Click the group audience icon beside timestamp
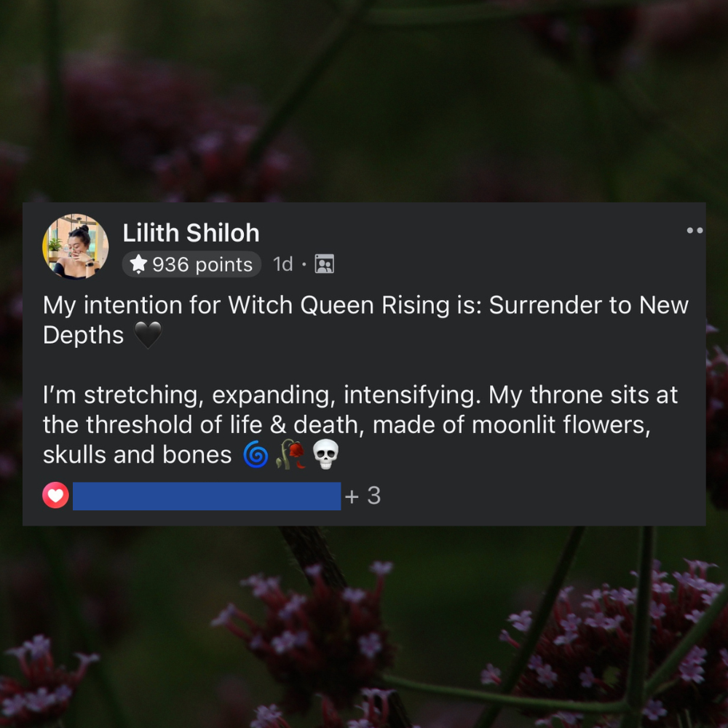 coord(325,264)
